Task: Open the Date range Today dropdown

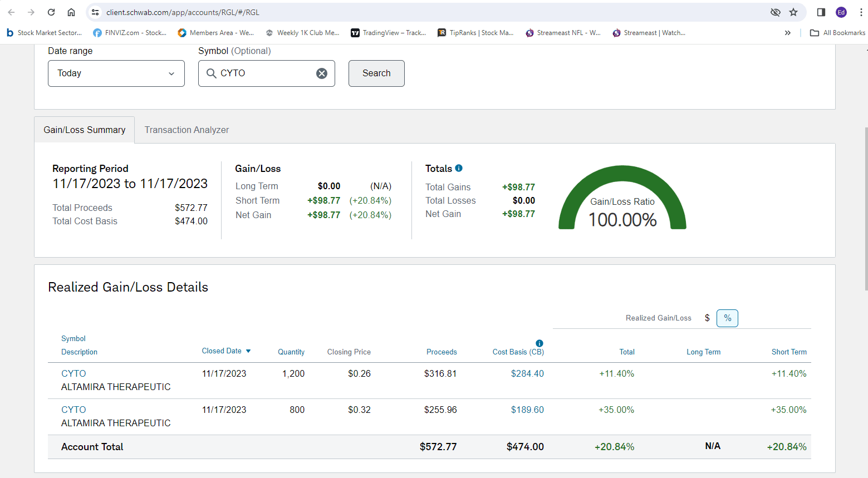Action: point(116,73)
